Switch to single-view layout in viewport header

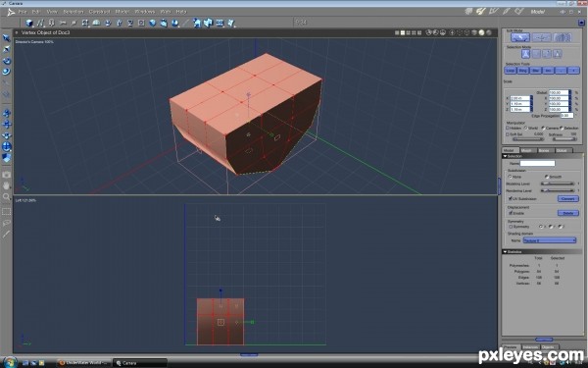tap(397, 32)
